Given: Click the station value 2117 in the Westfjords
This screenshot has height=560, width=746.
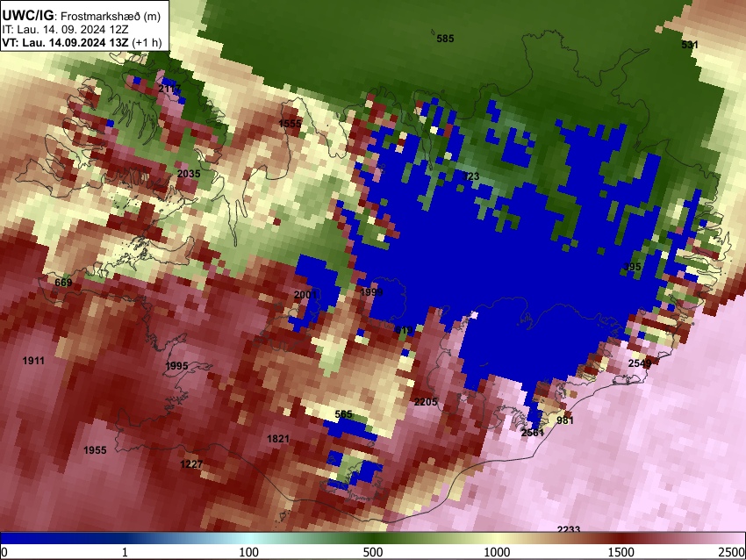Looking at the screenshot, I should click(x=170, y=89).
